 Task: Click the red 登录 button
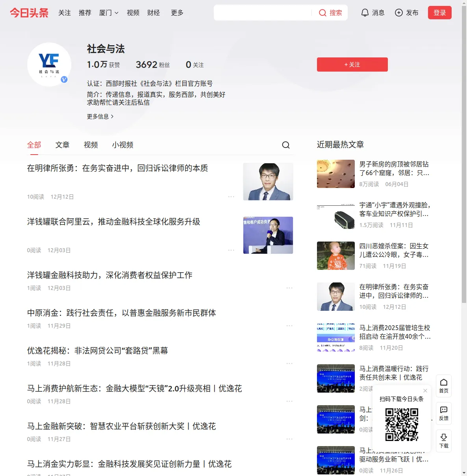coord(440,13)
